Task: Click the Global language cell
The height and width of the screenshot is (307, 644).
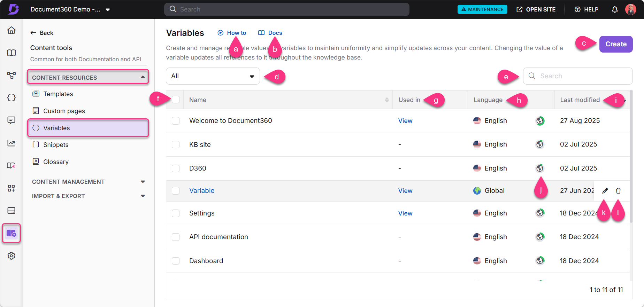Action: pyautogui.click(x=489, y=191)
